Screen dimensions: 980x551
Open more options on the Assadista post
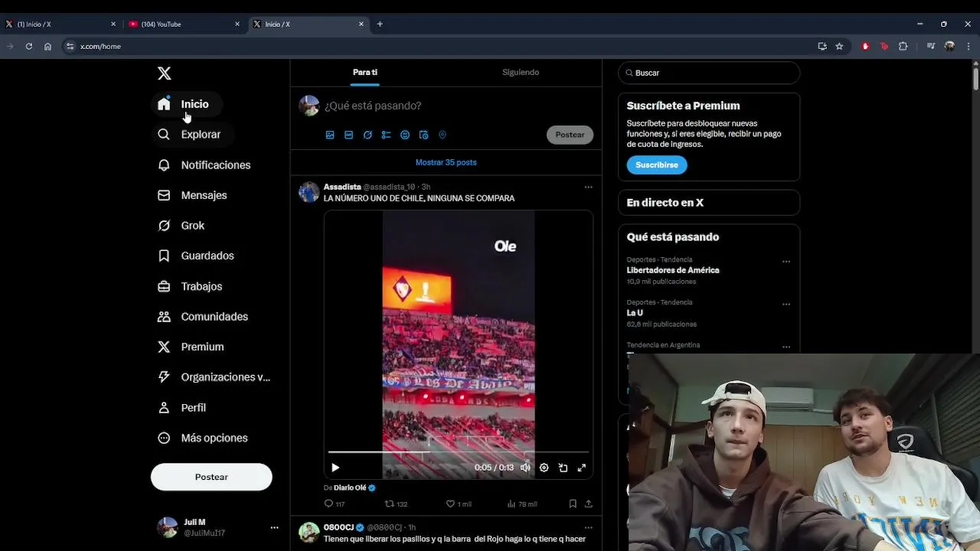[x=588, y=187]
